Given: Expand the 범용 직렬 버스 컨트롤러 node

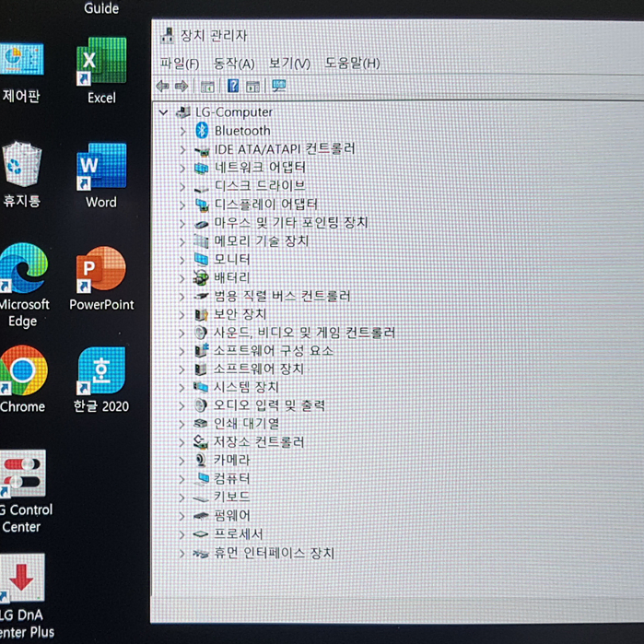Looking at the screenshot, I should coord(181,297).
